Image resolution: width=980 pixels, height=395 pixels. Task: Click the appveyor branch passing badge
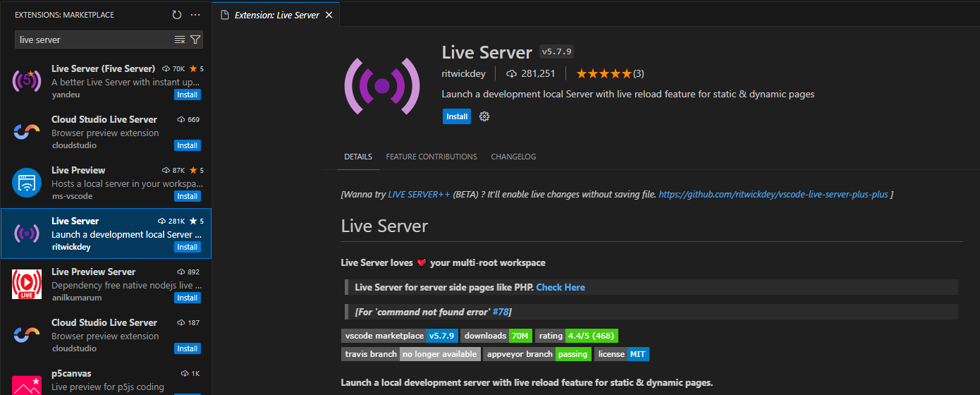[537, 354]
